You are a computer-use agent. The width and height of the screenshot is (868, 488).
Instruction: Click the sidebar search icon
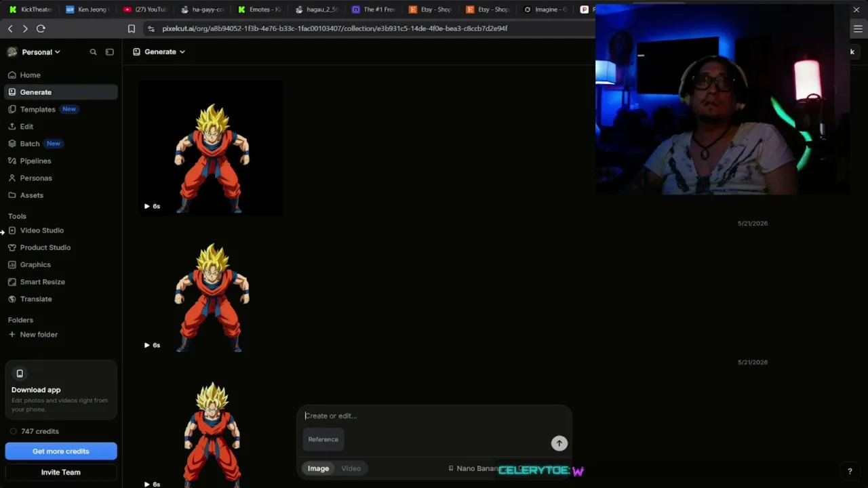93,52
